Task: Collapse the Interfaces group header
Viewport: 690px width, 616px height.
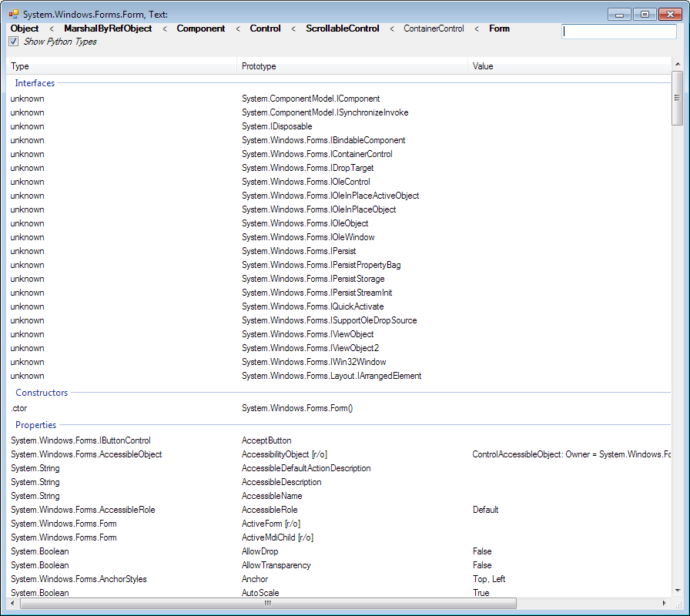Action: [35, 83]
